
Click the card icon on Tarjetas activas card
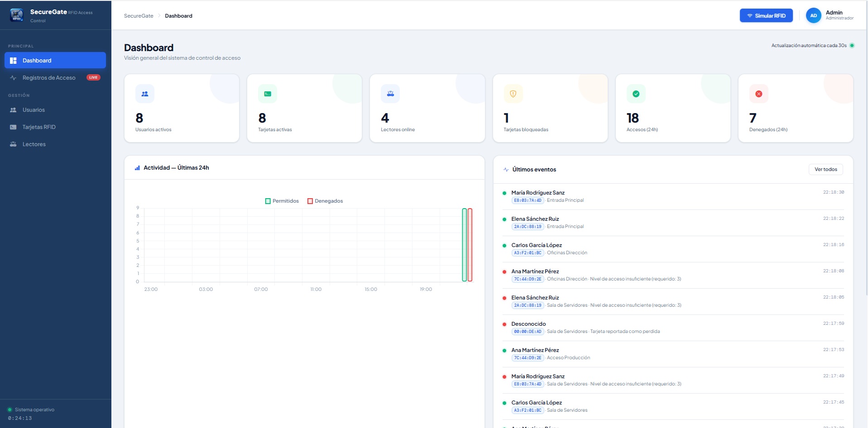click(268, 94)
